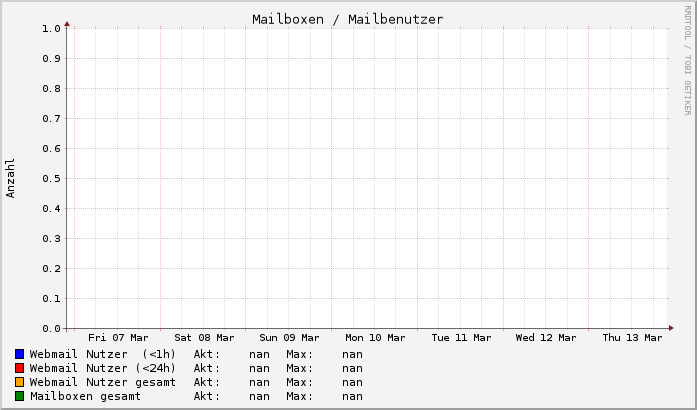697x410 pixels.
Task: Select the Wed 12 Mar date label
Action: tap(546, 338)
